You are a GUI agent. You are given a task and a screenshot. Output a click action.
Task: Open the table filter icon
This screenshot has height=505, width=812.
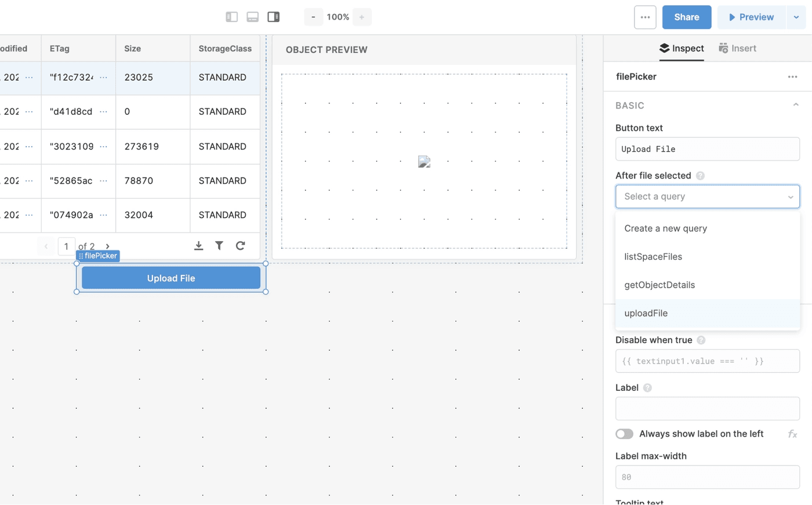[x=219, y=246]
